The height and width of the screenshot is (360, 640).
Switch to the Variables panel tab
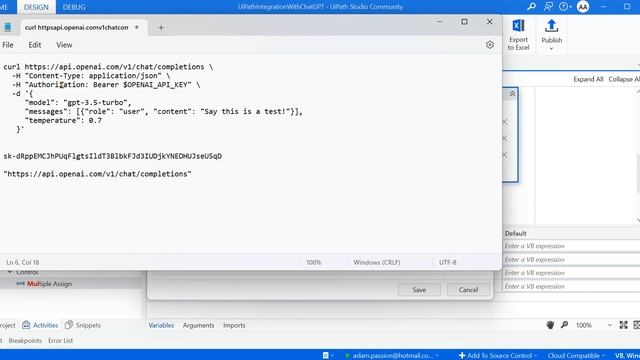click(161, 325)
